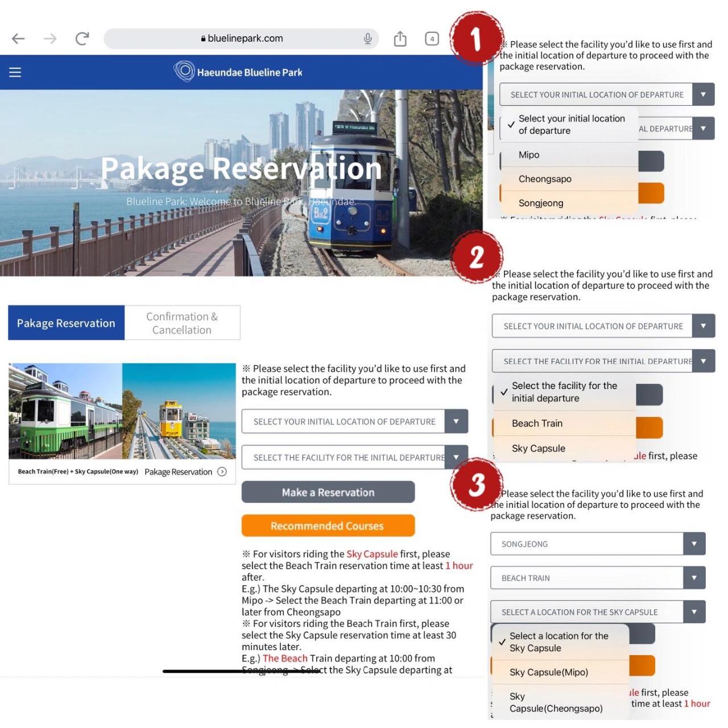
Task: Choose Mipo in step 1 dropdown list
Action: tap(569, 155)
